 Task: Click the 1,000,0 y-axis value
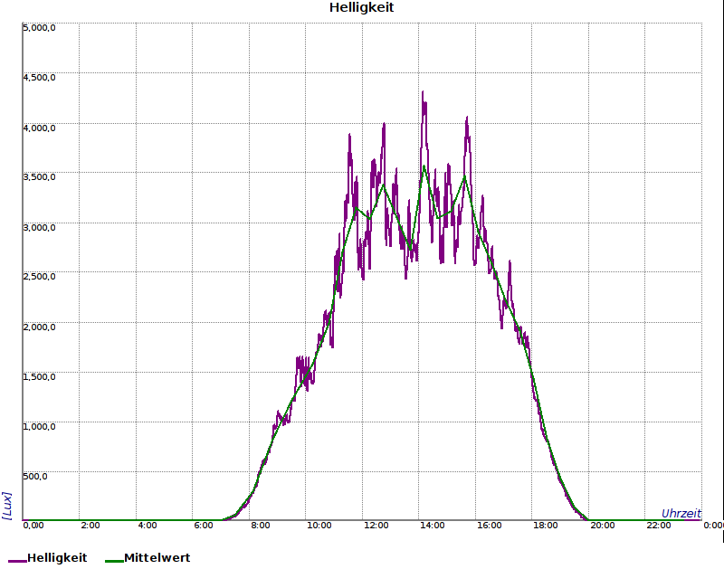pyautogui.click(x=39, y=426)
